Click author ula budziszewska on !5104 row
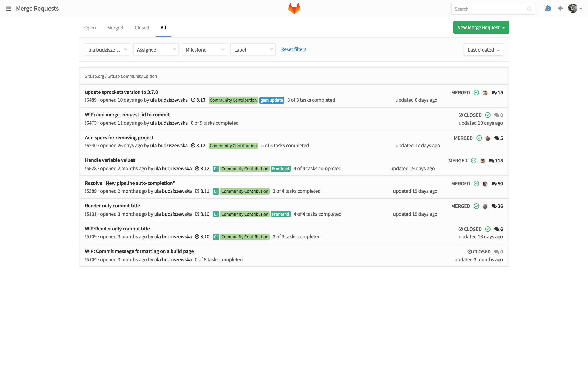Viewport: 588px width, 368px height. coord(173,259)
